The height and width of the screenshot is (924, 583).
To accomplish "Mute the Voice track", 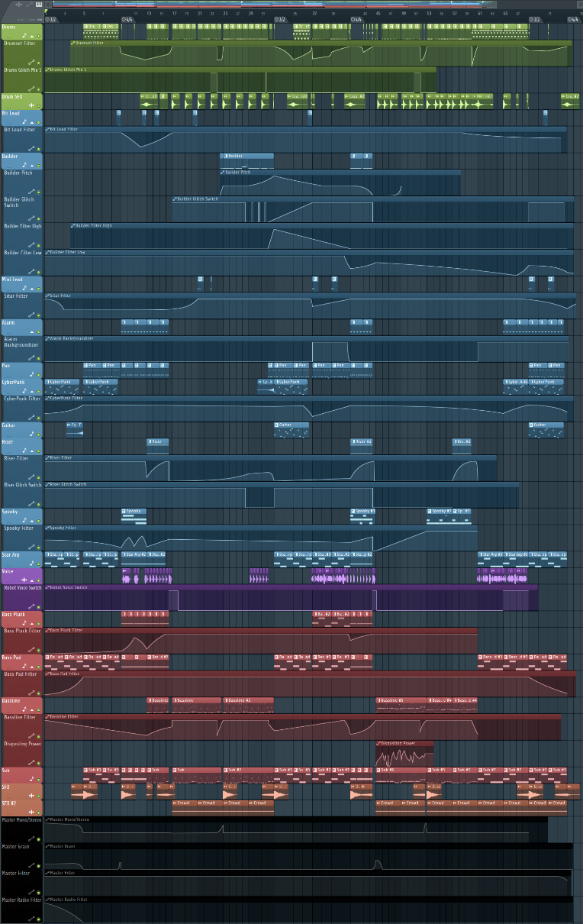I will point(38,580).
